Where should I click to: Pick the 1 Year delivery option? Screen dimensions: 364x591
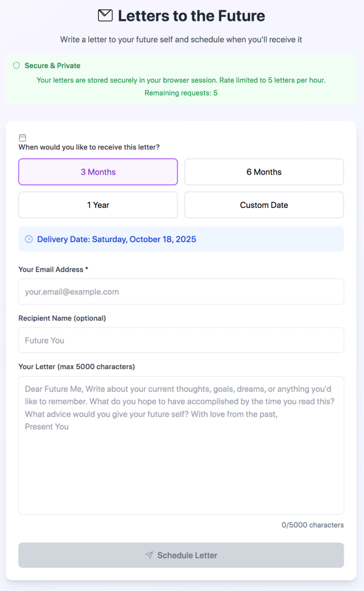pos(98,205)
